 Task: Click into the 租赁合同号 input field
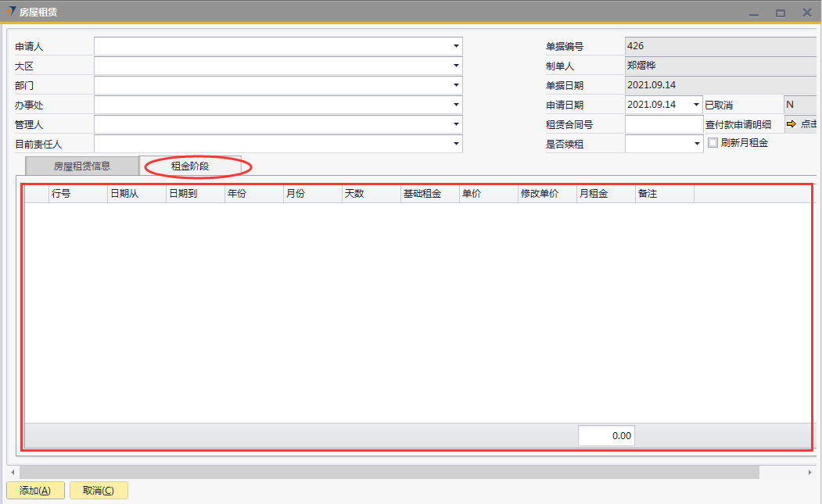point(664,124)
